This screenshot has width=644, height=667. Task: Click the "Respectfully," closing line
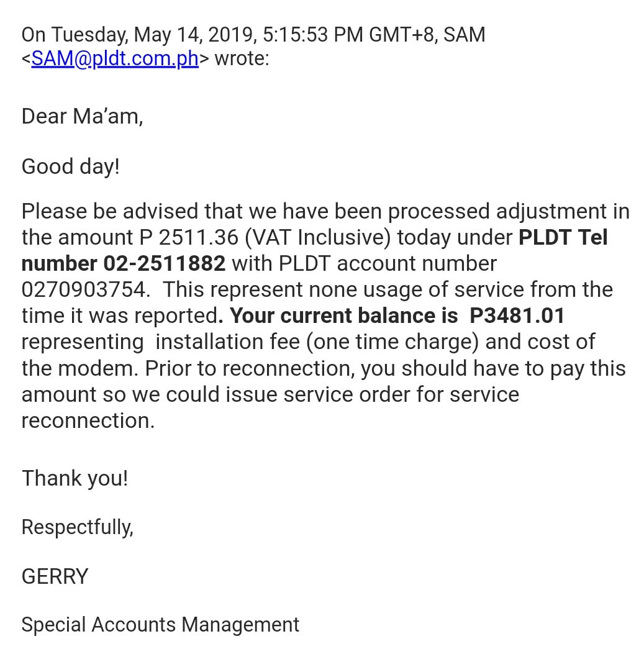[77, 527]
